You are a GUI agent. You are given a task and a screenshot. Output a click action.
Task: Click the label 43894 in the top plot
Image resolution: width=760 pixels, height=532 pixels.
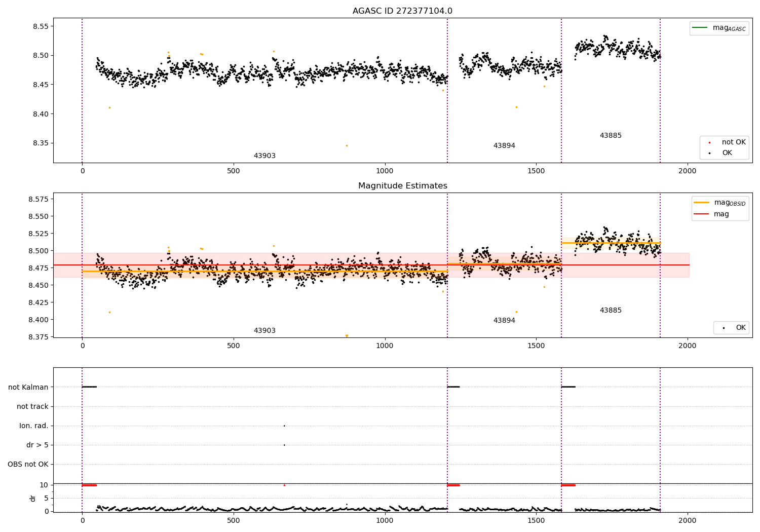coord(504,146)
